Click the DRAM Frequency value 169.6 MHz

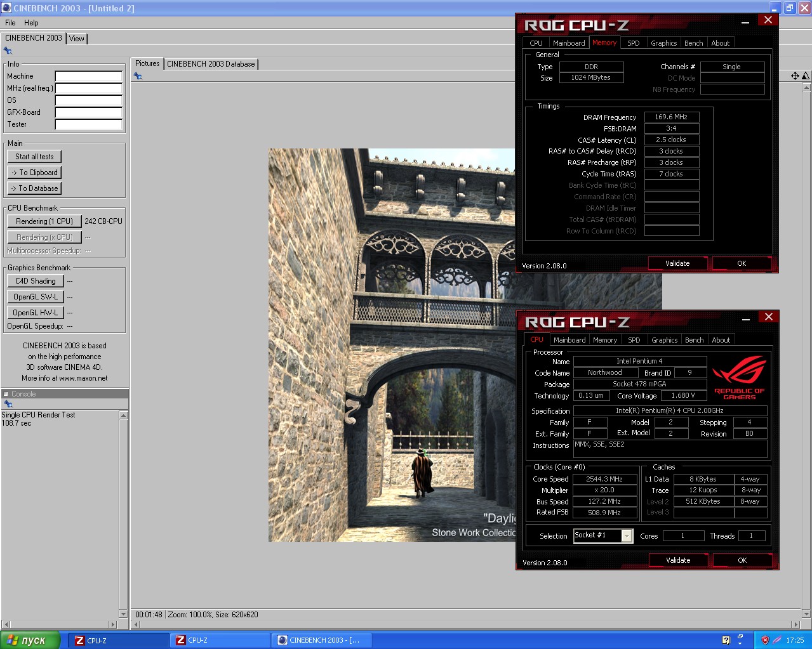pyautogui.click(x=672, y=117)
